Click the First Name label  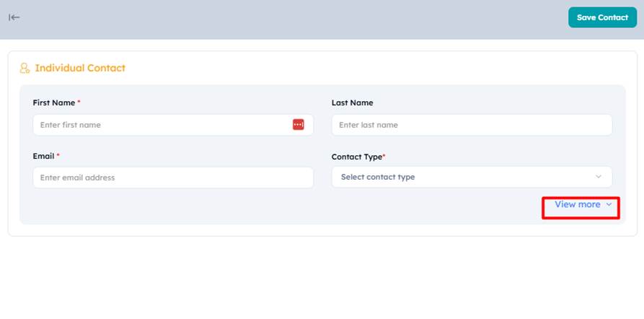point(54,102)
